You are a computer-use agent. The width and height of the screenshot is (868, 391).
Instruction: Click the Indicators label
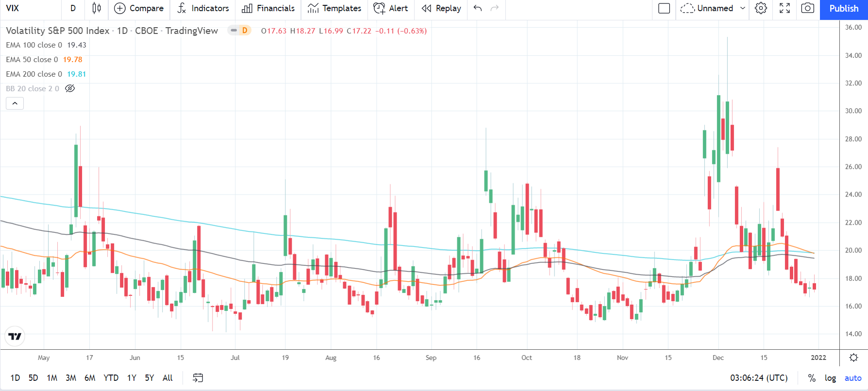210,8
